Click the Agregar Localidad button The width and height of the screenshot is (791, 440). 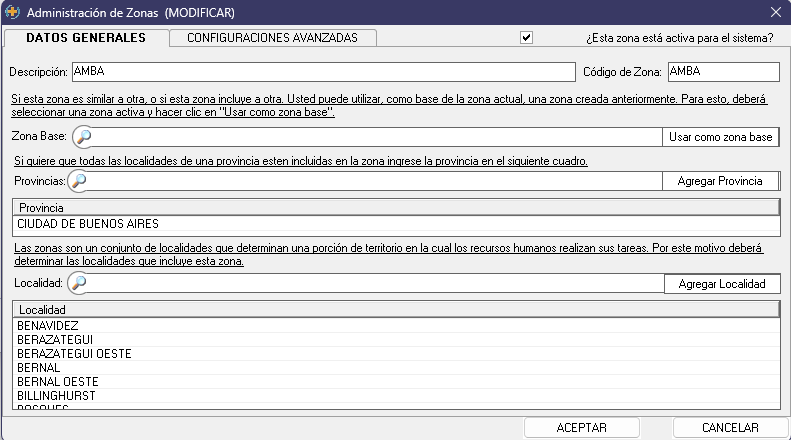coord(721,284)
